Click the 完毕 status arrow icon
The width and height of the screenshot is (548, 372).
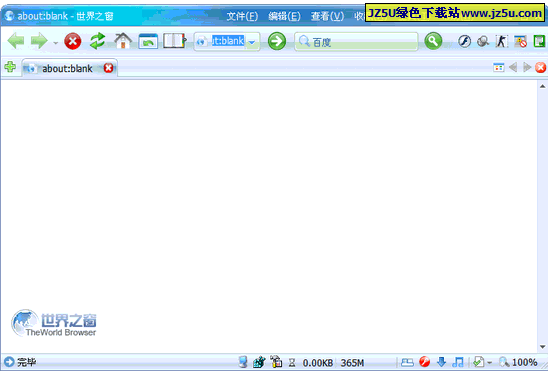(x=9, y=362)
